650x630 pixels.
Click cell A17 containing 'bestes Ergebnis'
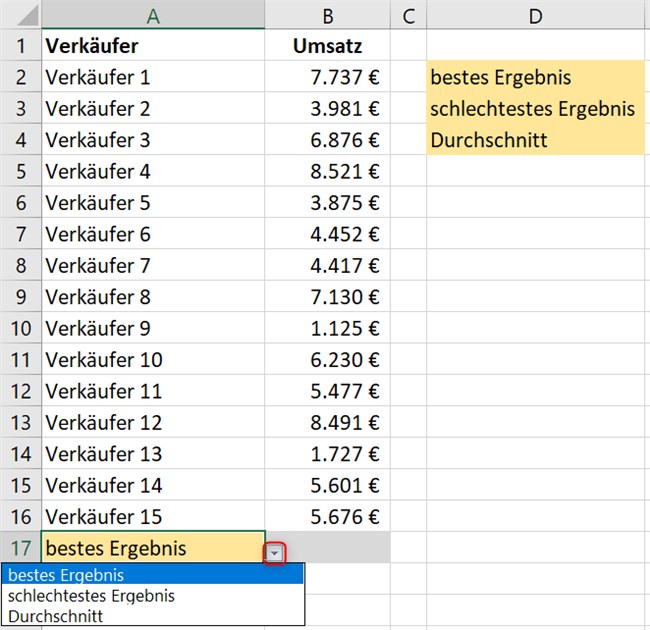[153, 548]
